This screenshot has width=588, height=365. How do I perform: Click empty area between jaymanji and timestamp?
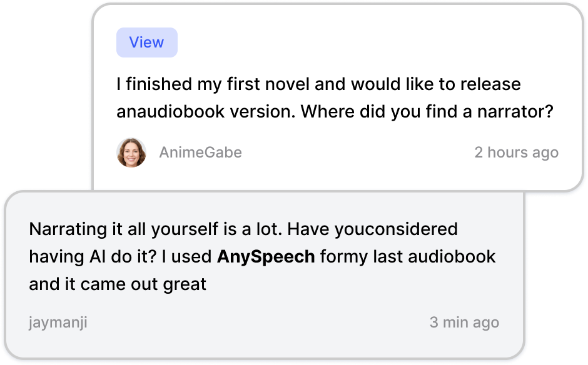pyautogui.click(x=259, y=322)
